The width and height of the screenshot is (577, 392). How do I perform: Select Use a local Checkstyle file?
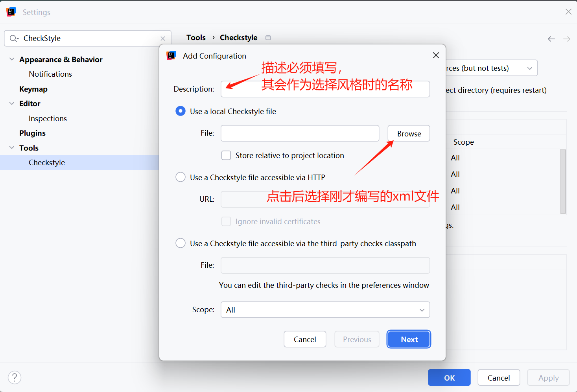181,111
